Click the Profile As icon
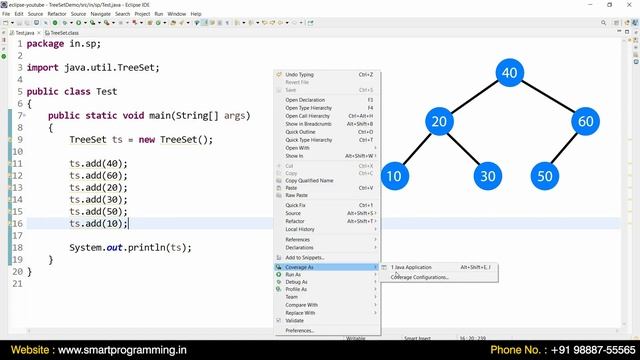 pos(279,289)
